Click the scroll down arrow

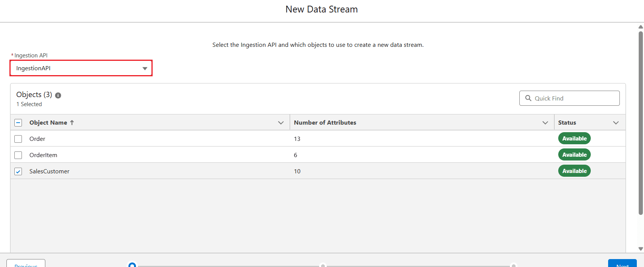[x=641, y=249]
